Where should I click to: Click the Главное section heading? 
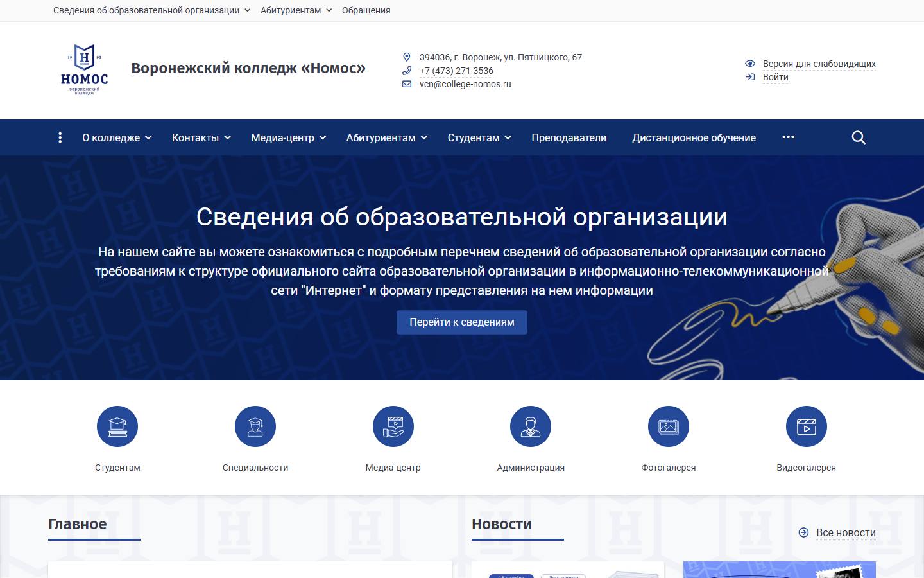[78, 524]
